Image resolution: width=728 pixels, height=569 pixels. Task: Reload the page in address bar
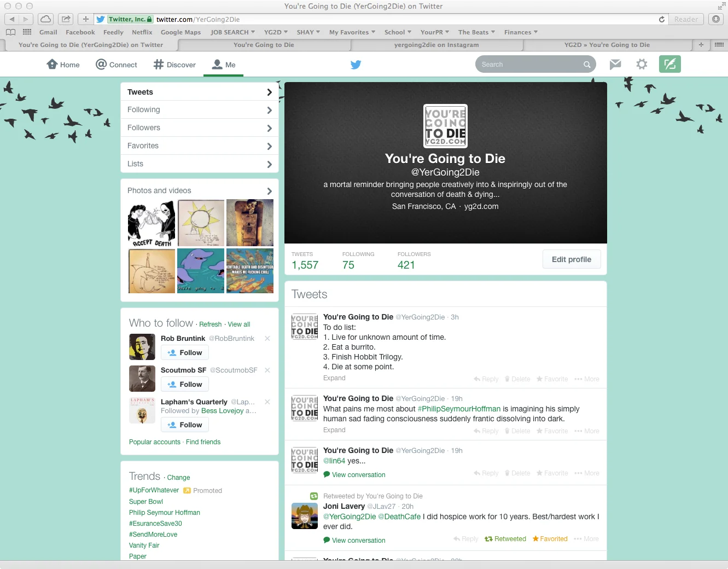click(x=662, y=19)
